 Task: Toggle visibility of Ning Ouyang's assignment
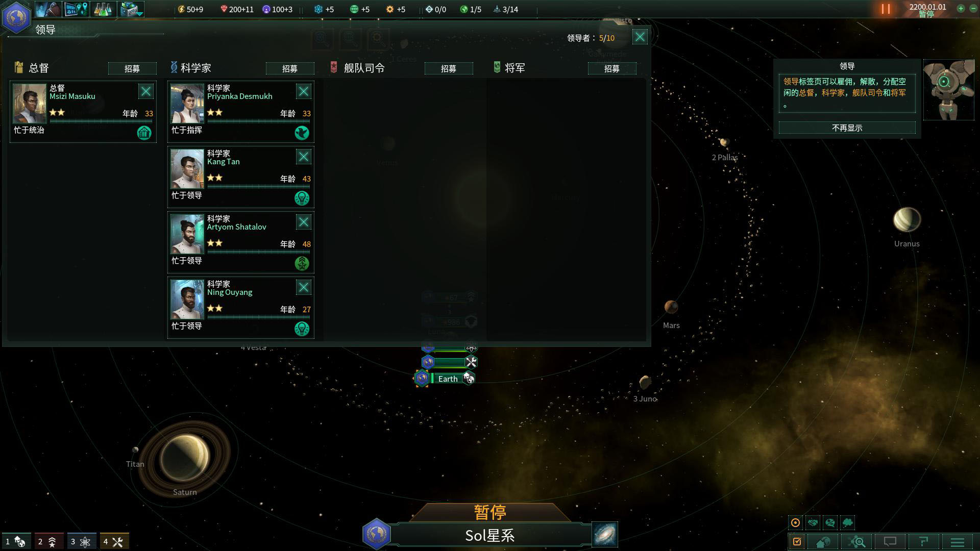click(x=302, y=329)
